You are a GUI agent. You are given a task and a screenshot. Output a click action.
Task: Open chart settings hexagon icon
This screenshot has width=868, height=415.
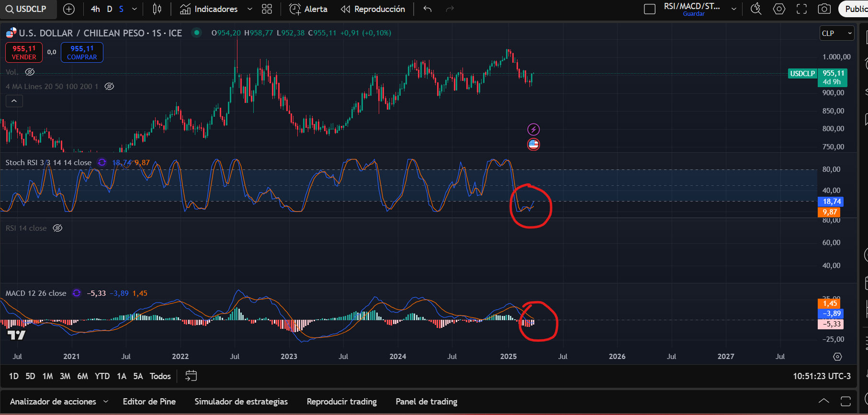pyautogui.click(x=779, y=9)
